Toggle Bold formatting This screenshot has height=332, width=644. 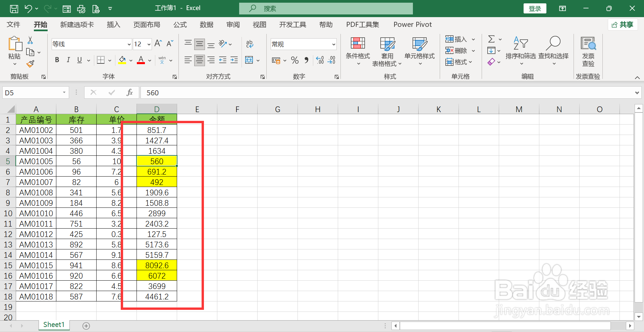[57, 60]
